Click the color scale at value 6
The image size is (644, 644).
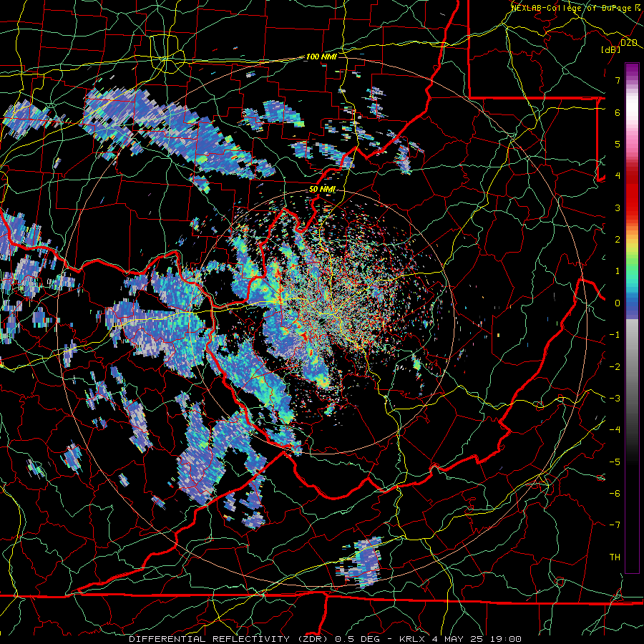[632, 112]
